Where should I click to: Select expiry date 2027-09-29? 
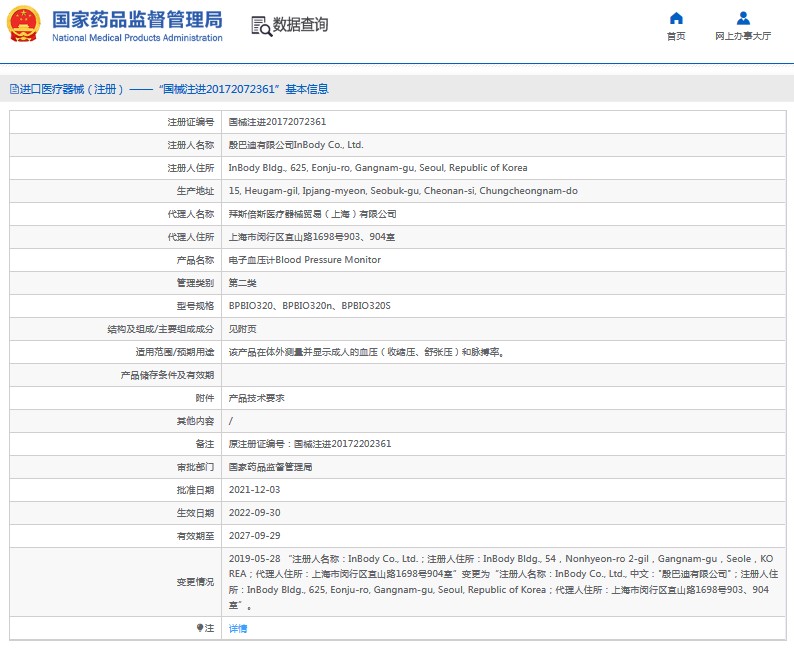pyautogui.click(x=255, y=536)
